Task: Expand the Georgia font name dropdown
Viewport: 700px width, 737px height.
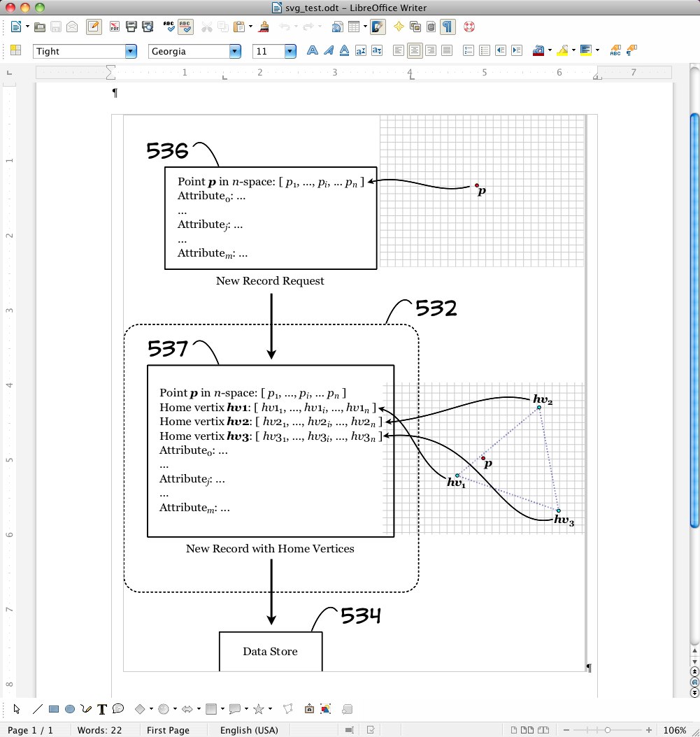Action: [236, 51]
